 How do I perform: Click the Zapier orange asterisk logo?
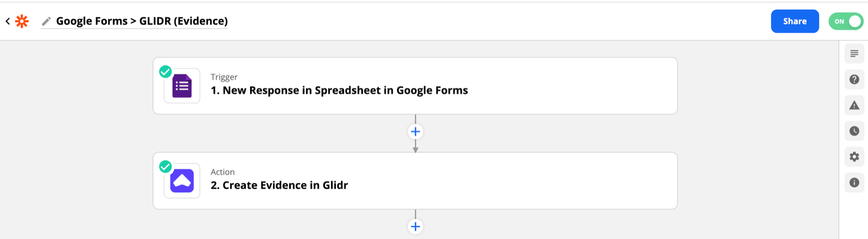(x=22, y=21)
